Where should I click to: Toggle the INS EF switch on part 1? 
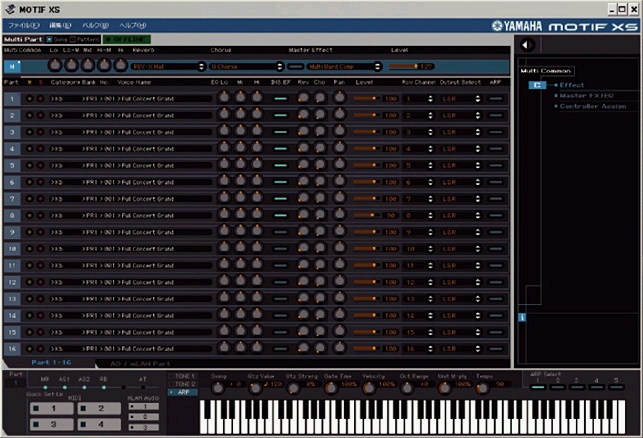pos(280,98)
